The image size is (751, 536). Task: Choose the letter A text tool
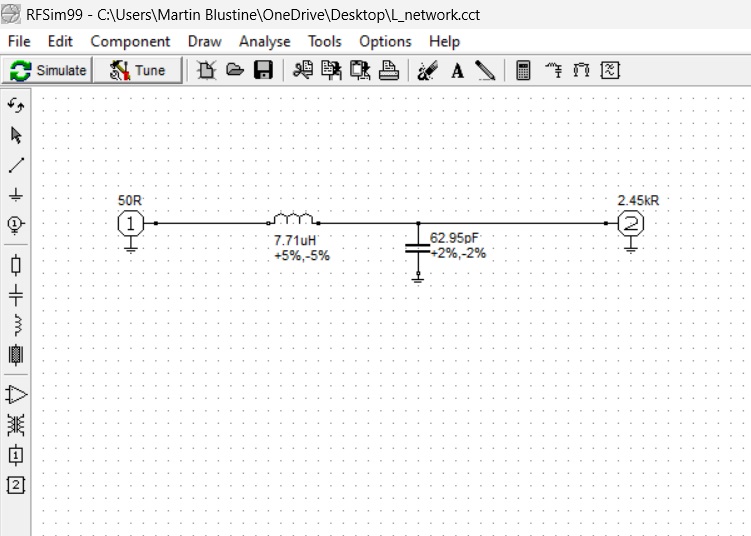tap(457, 71)
